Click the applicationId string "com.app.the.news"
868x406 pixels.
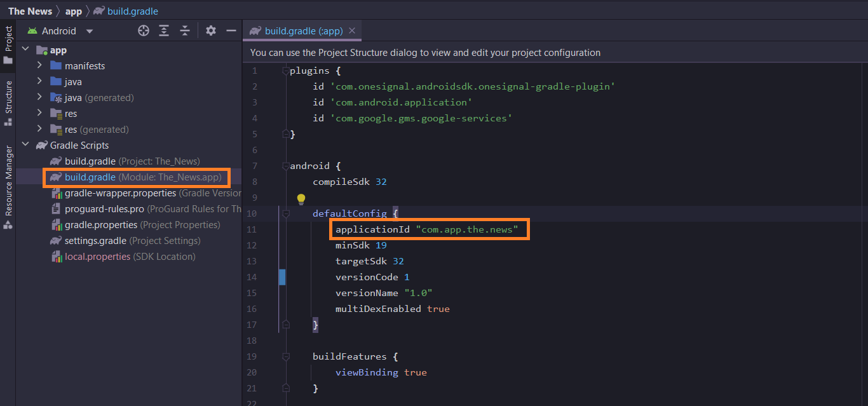467,229
